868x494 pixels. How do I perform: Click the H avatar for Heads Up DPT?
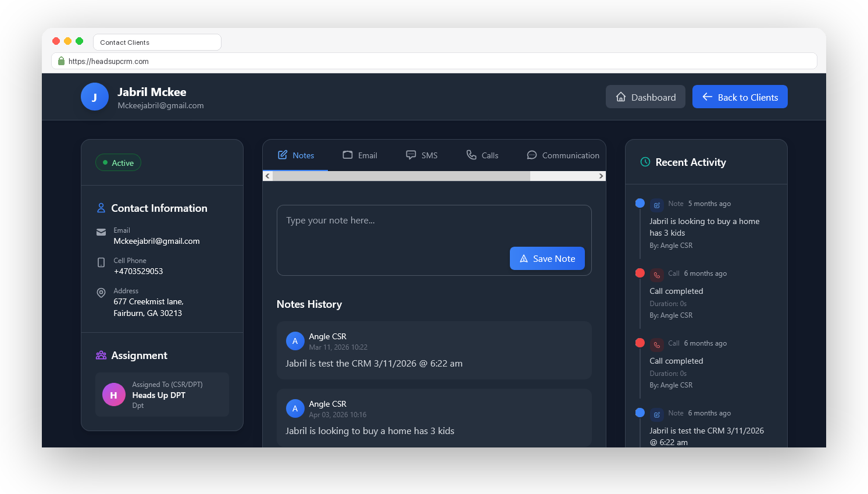pyautogui.click(x=114, y=395)
